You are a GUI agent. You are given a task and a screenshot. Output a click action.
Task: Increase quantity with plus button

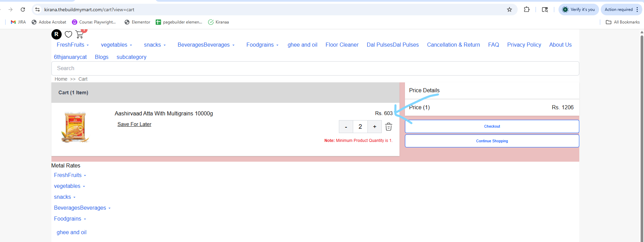click(x=375, y=127)
